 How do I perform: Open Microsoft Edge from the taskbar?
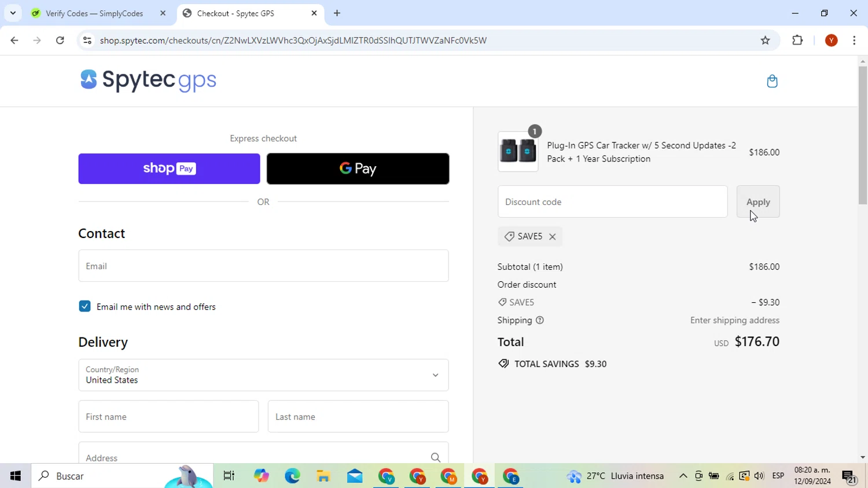tap(292, 476)
